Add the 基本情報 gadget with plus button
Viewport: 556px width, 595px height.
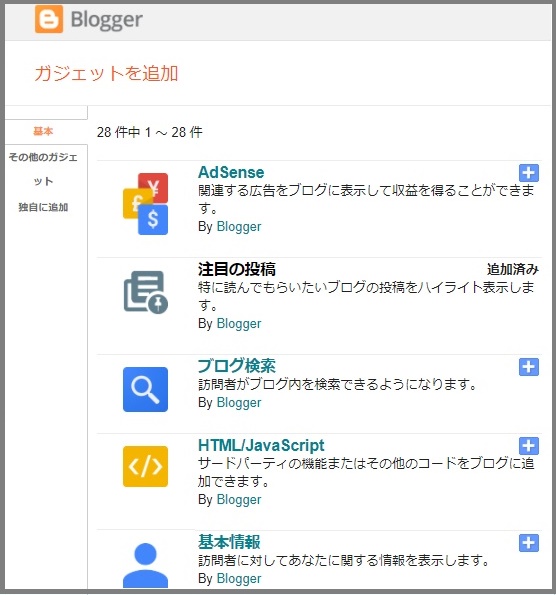point(529,543)
